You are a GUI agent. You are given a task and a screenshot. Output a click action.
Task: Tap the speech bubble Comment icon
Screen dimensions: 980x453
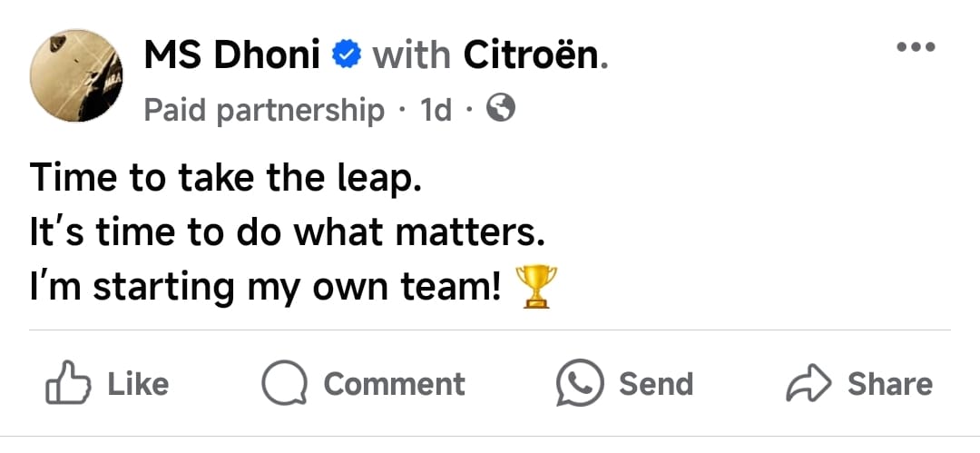coord(285,383)
